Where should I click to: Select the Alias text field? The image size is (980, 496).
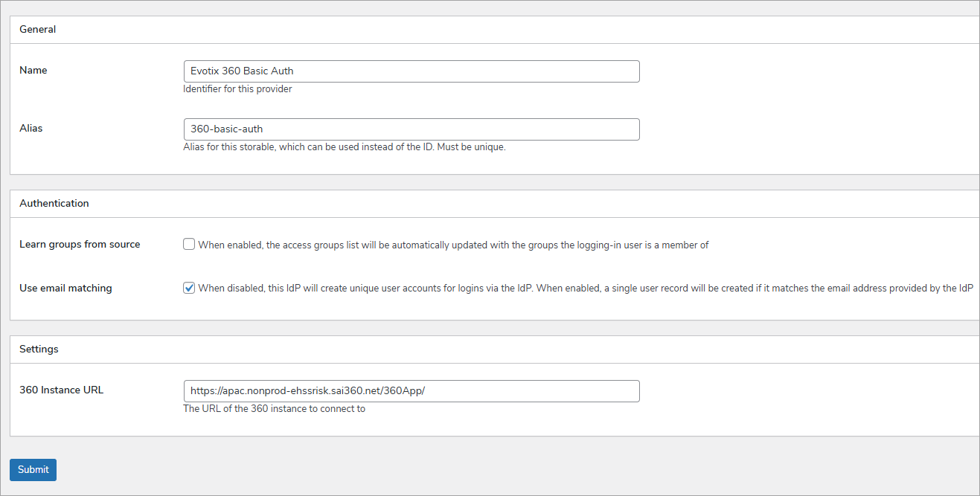(411, 129)
